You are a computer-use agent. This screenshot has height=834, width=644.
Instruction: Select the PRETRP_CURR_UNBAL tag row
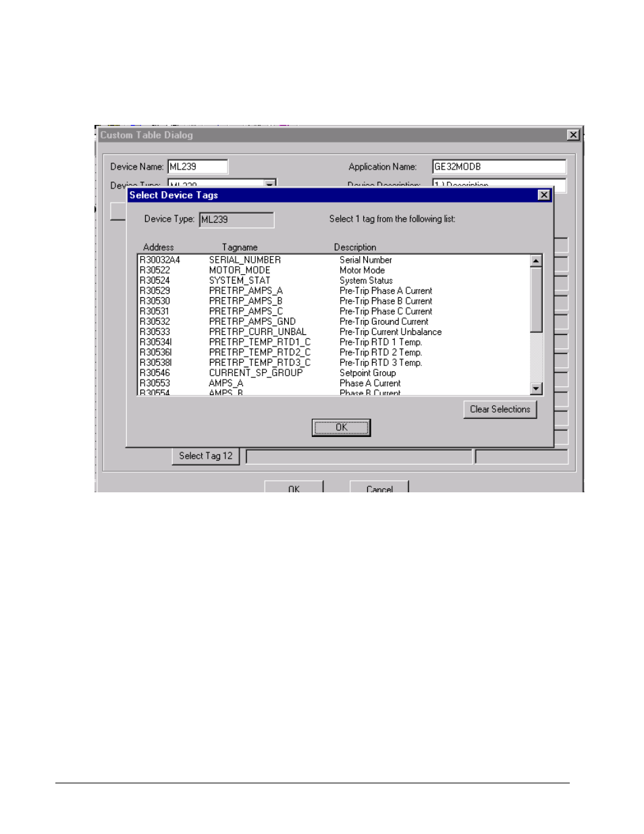coord(333,332)
